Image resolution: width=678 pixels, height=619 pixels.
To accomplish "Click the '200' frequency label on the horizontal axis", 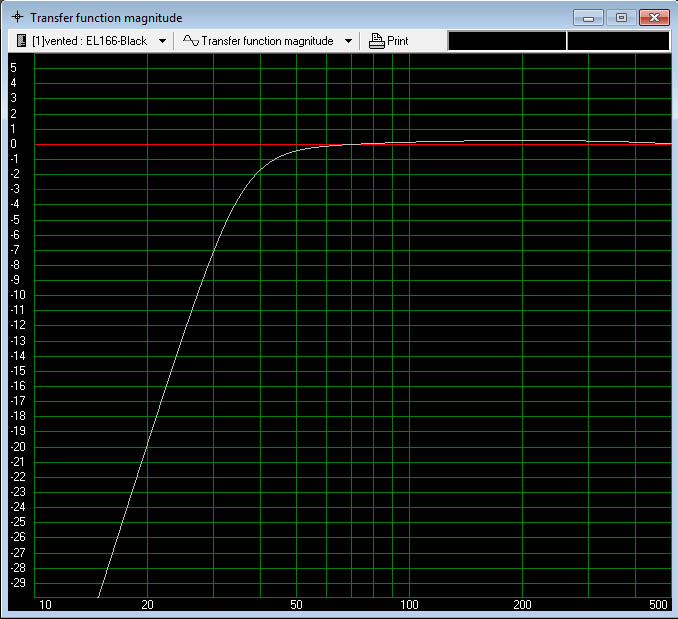I will click(x=522, y=605).
